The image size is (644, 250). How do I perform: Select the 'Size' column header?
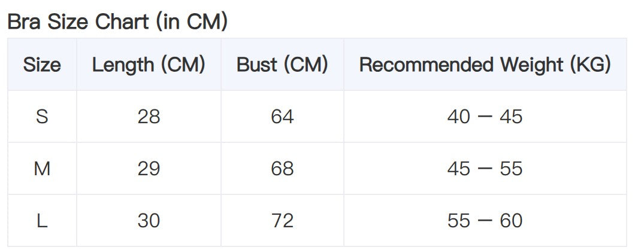tap(42, 65)
